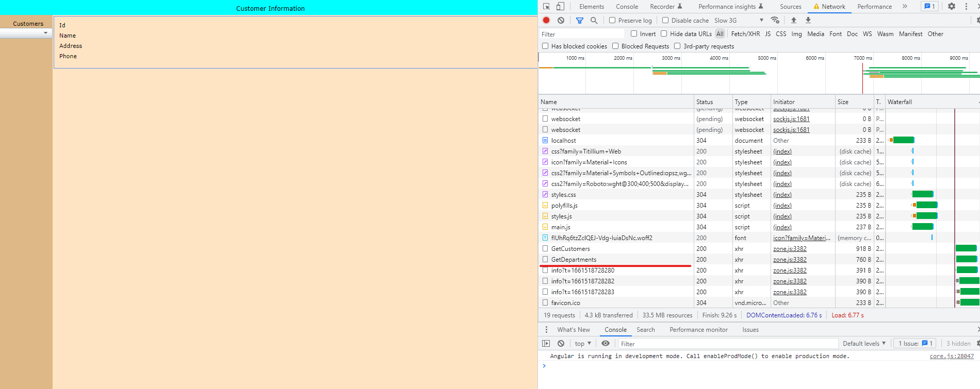Open the Sources tab
980x389 pixels.
tap(790, 7)
